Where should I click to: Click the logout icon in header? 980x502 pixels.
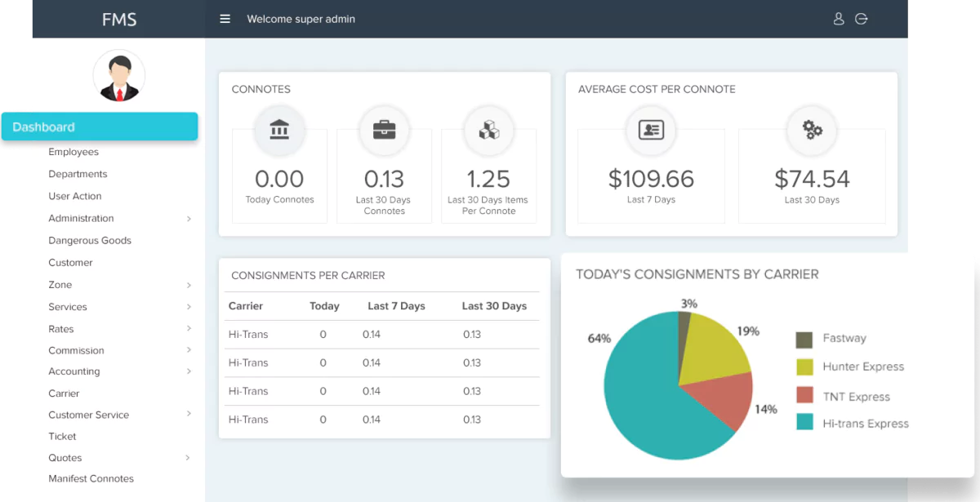tap(861, 19)
